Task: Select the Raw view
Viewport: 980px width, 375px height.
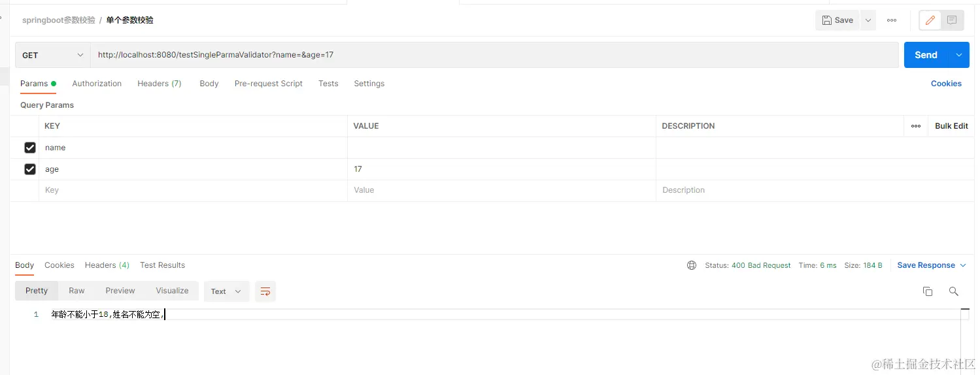Action: pos(76,291)
